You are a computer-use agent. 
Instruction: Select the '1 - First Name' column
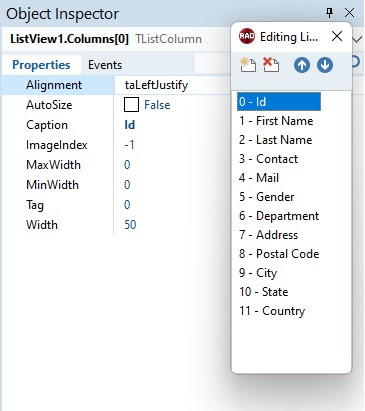(276, 121)
